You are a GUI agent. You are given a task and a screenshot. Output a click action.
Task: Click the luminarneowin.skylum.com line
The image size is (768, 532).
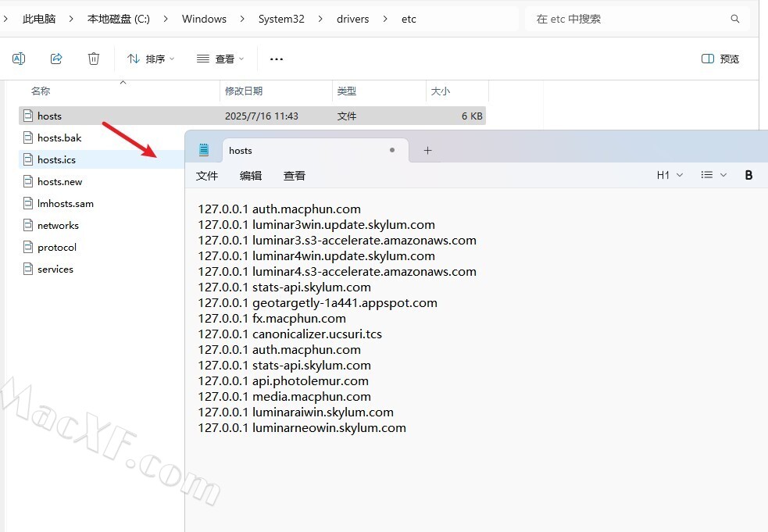[302, 427]
